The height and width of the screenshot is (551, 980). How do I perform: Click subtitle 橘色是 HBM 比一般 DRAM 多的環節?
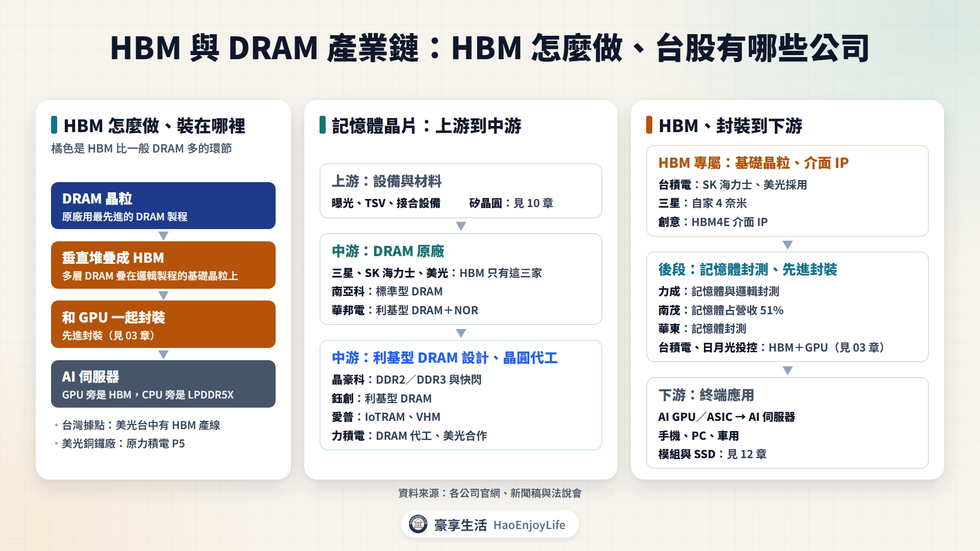pyautogui.click(x=141, y=148)
